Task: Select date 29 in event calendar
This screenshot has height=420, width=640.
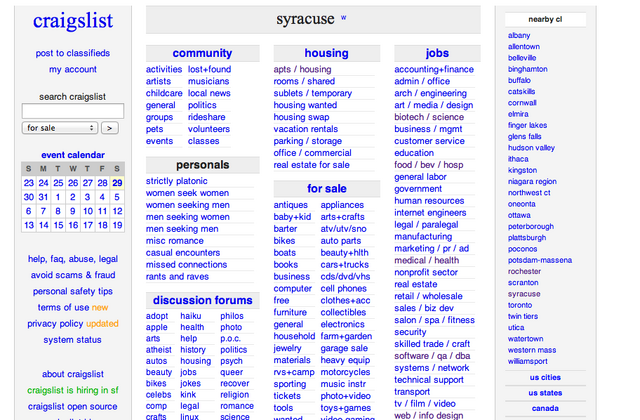Action: tap(117, 182)
